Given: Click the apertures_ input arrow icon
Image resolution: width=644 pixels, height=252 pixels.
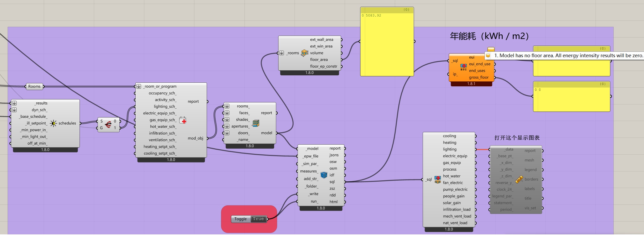Looking at the screenshot, I should pyautogui.click(x=227, y=126).
